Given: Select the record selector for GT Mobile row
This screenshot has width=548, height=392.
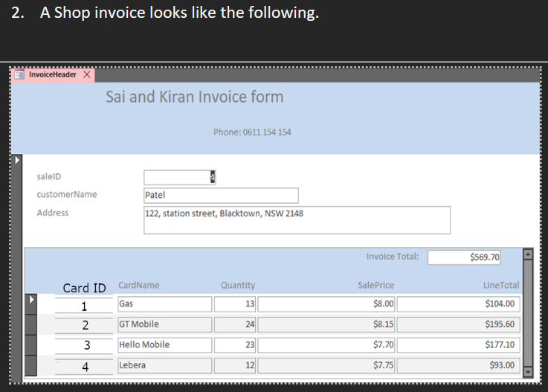Looking at the screenshot, I should [31, 324].
